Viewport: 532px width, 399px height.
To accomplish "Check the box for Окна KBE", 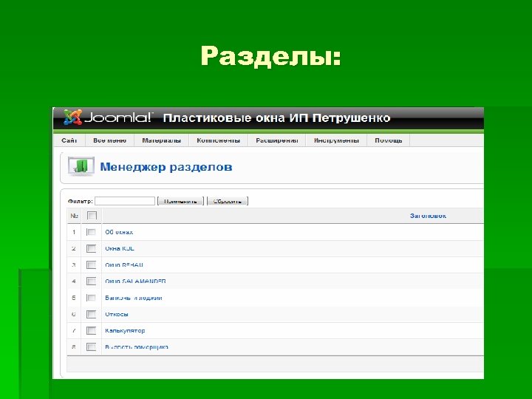I will (91, 248).
